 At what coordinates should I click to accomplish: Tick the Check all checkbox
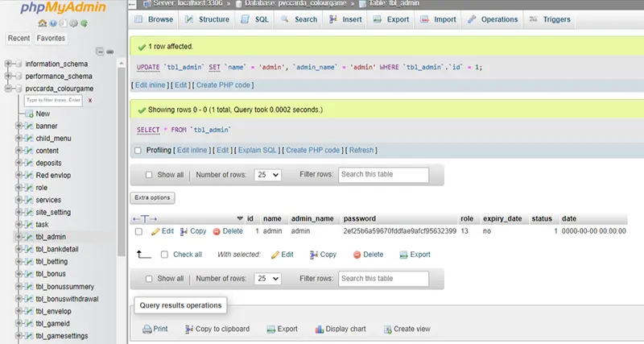point(164,255)
